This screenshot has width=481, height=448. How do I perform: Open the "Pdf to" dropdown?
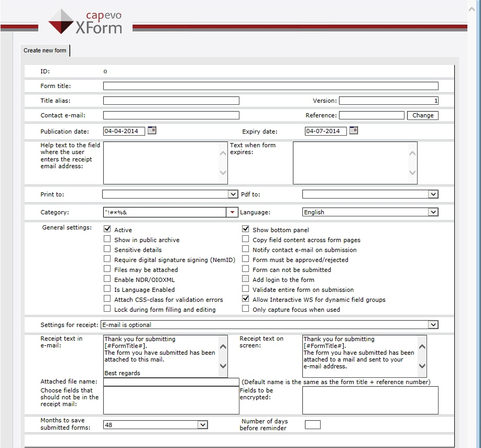click(x=433, y=194)
